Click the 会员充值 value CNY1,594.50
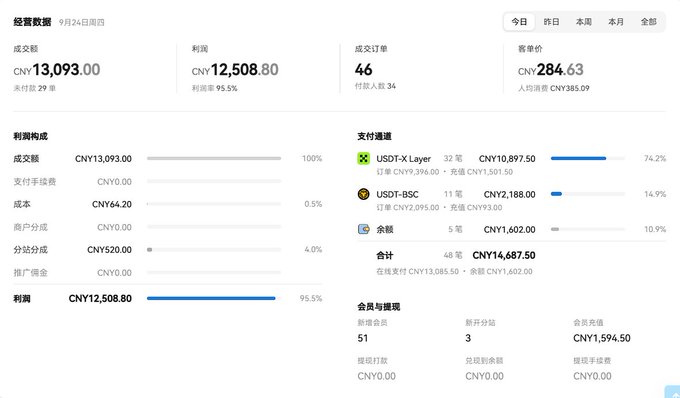The width and height of the screenshot is (680, 398). pyautogui.click(x=602, y=338)
